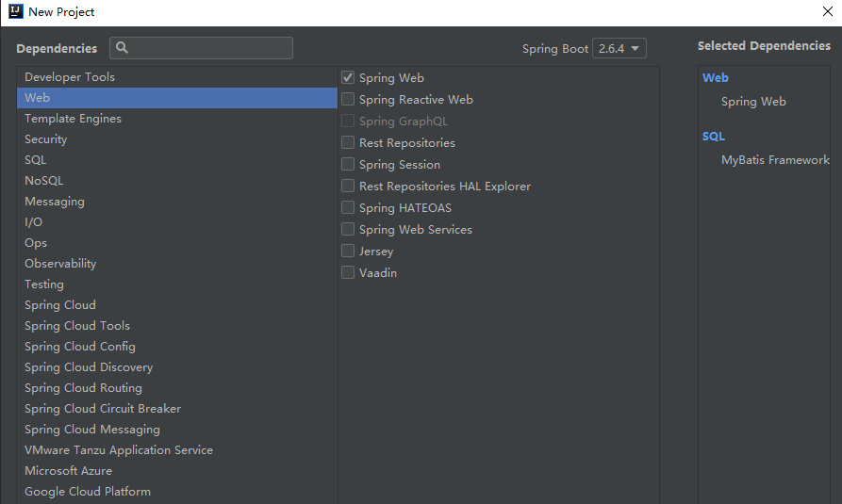Viewport: 842px width, 504px height.
Task: Select the Developer Tools category
Action: (177, 76)
